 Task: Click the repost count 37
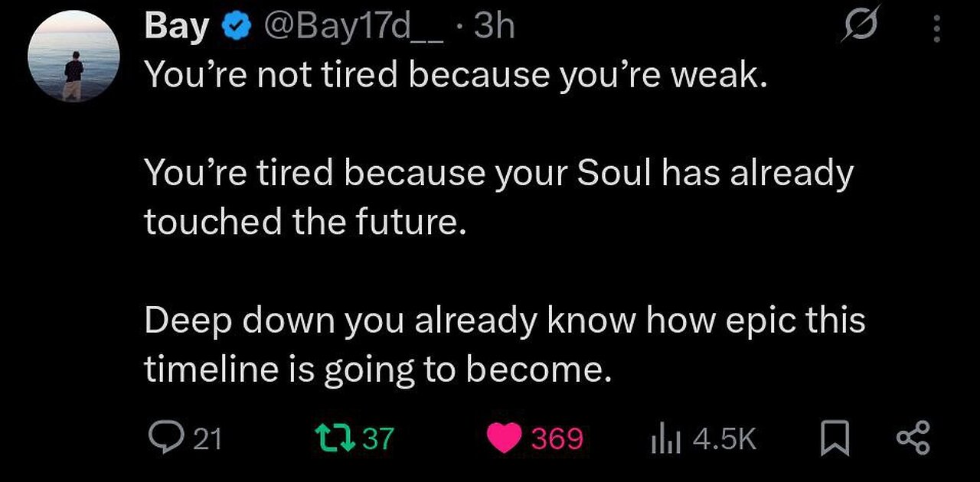coord(377,439)
